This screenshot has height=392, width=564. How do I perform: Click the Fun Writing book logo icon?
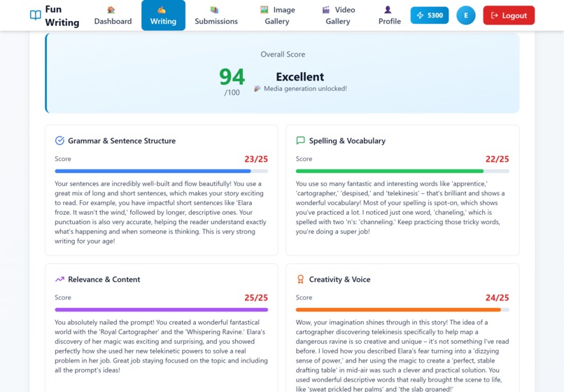click(35, 15)
